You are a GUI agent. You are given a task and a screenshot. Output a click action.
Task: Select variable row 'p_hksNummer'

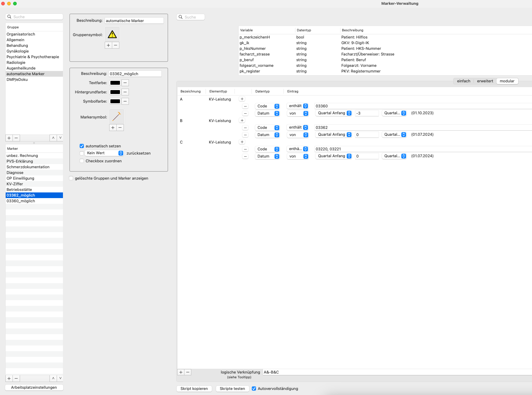click(x=385, y=49)
